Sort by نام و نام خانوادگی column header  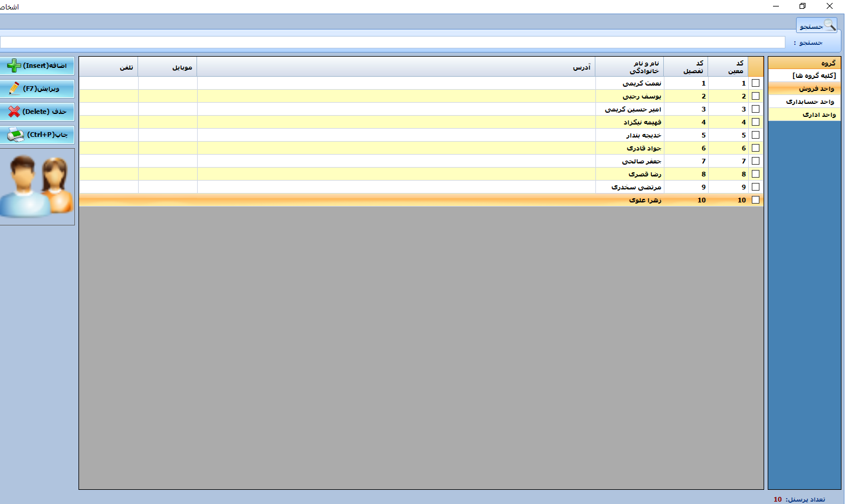pos(644,67)
